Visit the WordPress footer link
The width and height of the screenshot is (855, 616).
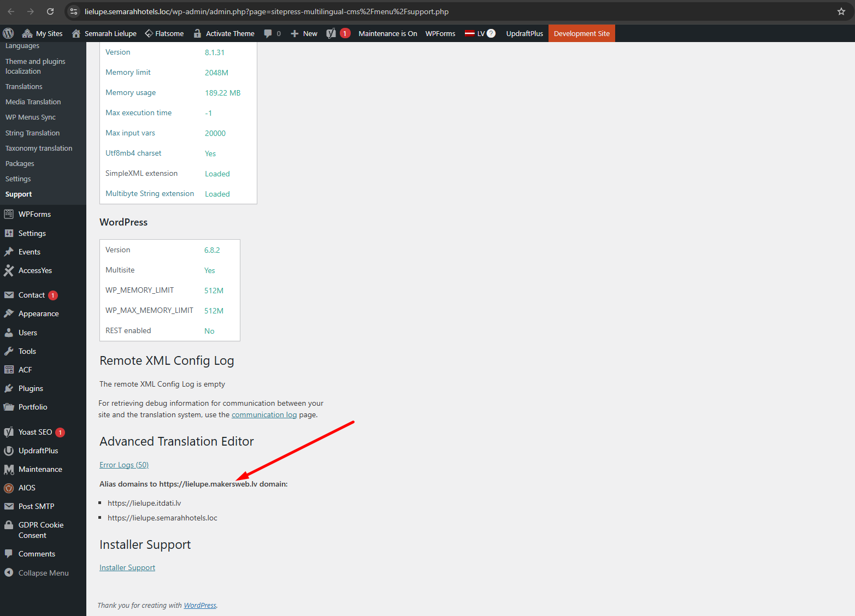point(200,605)
